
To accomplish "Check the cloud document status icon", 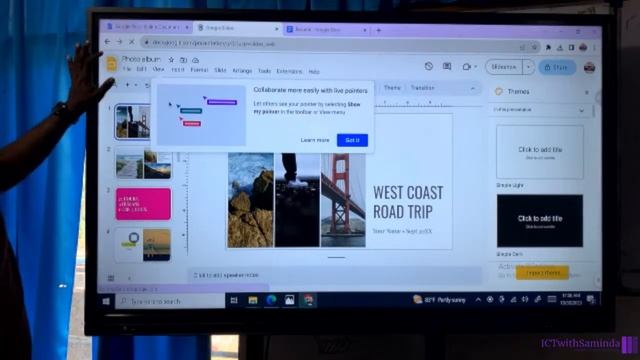I will pos(196,60).
